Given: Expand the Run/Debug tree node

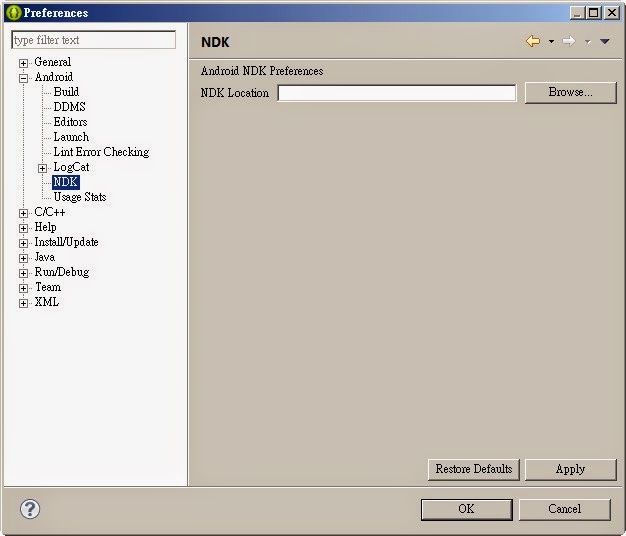Looking at the screenshot, I should pyautogui.click(x=23, y=273).
